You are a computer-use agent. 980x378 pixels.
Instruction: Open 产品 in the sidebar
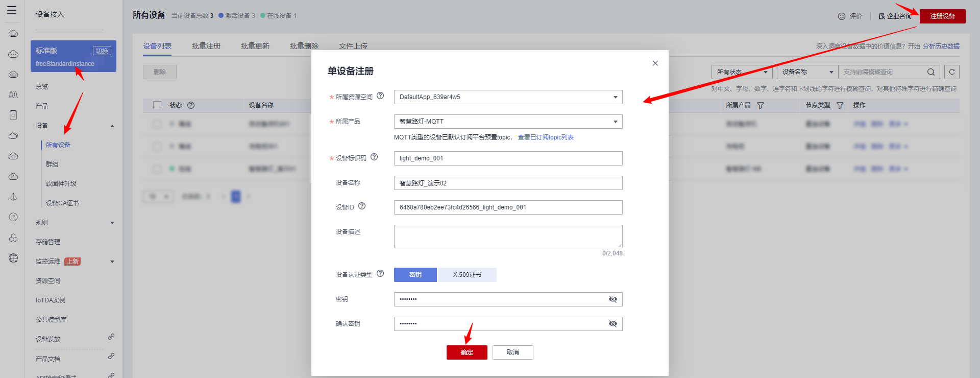tap(42, 106)
